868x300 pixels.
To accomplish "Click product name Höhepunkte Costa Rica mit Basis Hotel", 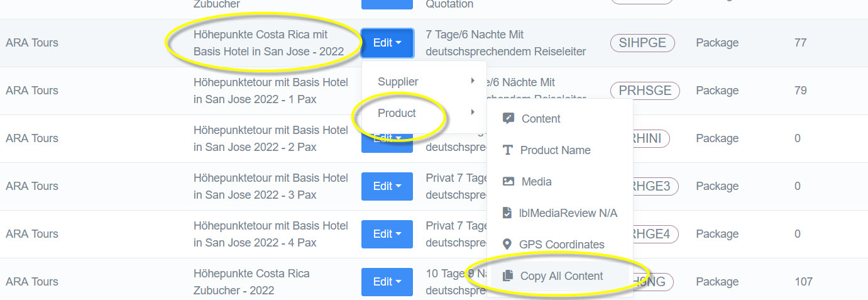I will coord(268,43).
